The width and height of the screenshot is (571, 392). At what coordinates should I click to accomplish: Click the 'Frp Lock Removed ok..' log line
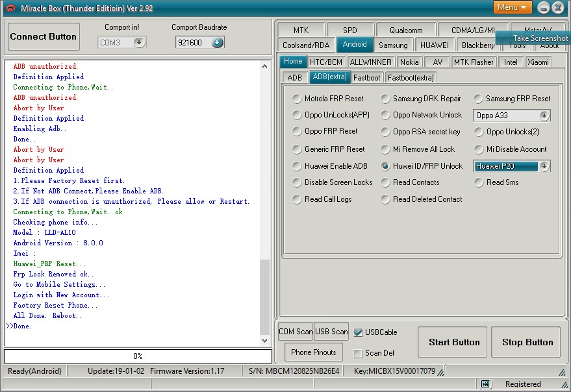pos(53,274)
